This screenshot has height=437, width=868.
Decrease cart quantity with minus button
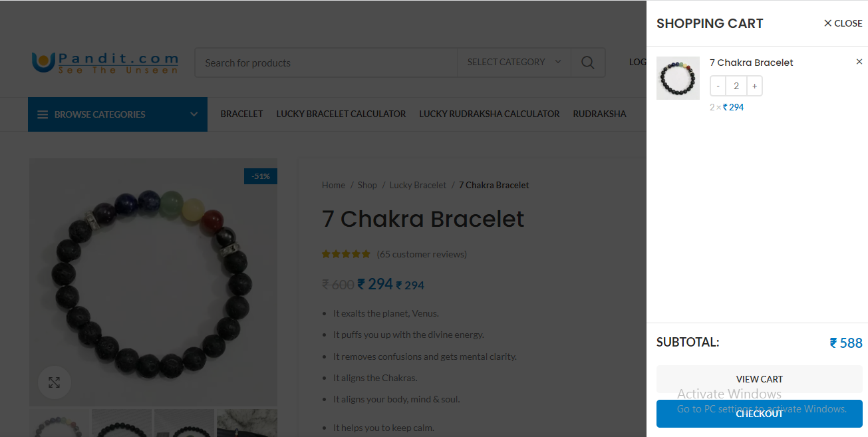tap(718, 86)
